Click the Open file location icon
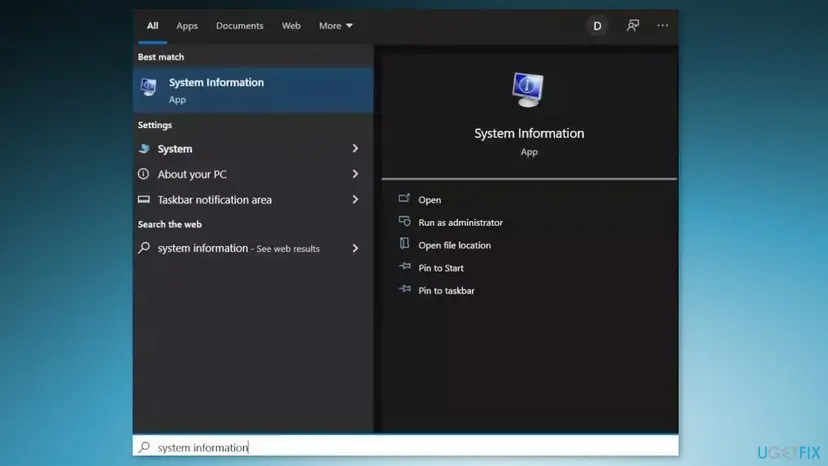828x466 pixels. pyautogui.click(x=404, y=243)
